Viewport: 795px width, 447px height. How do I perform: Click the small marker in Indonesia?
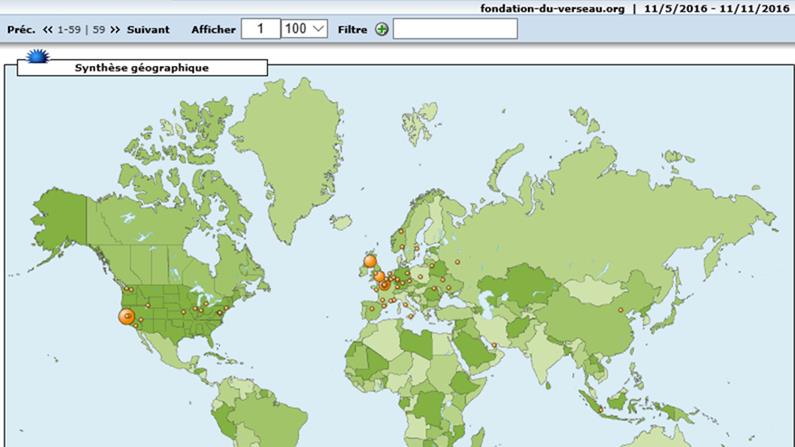click(601, 409)
